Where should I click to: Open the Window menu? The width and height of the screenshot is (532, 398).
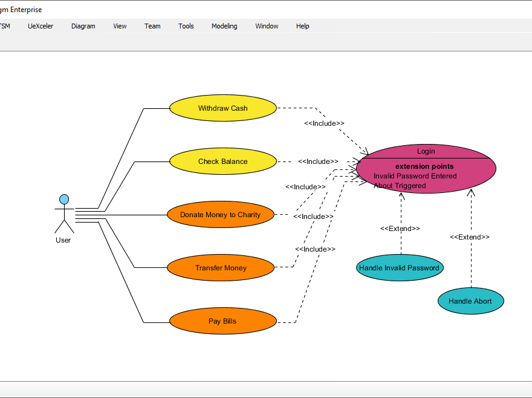[267, 26]
